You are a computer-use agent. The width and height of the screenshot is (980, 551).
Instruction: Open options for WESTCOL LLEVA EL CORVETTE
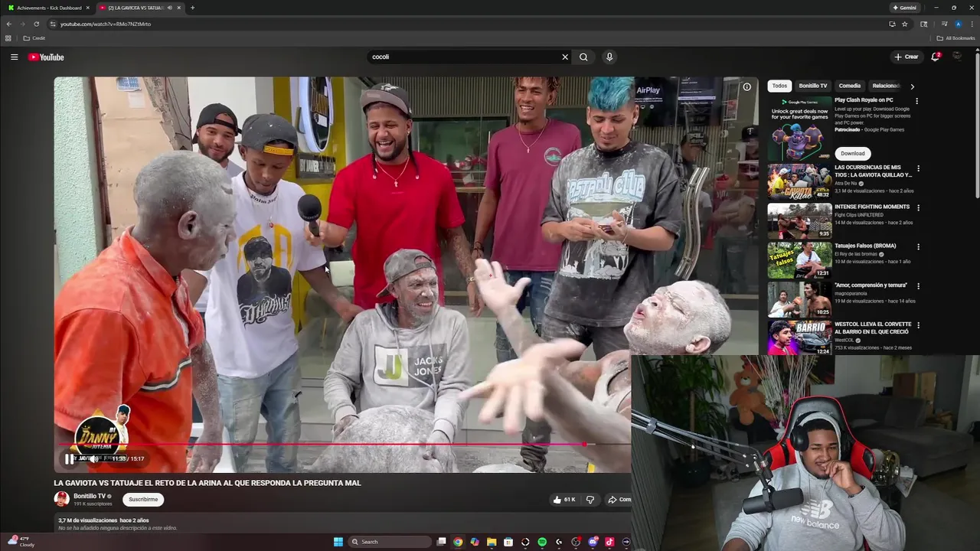(x=918, y=325)
